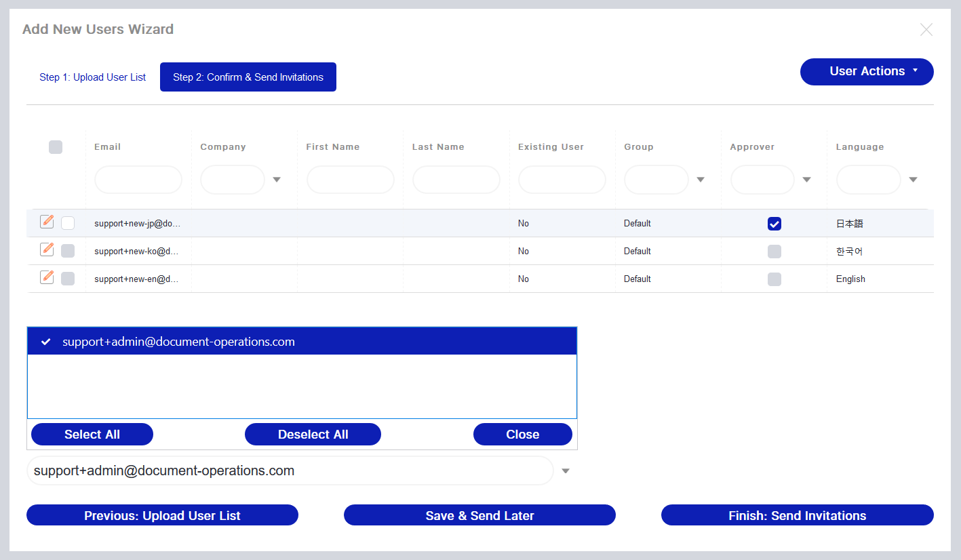961x560 pixels.
Task: Click Default group cell in support+new-jp row
Action: point(638,224)
